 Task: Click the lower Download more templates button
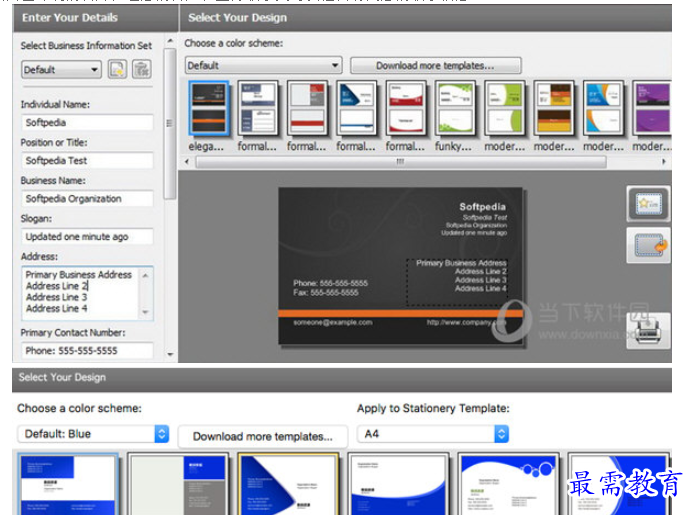pos(263,437)
